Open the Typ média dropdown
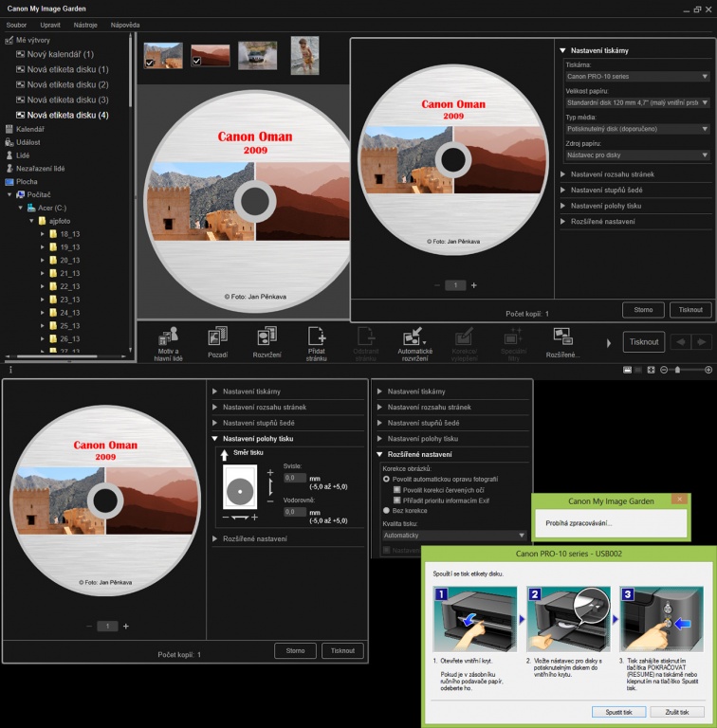This screenshot has height=728, width=717. [x=637, y=129]
